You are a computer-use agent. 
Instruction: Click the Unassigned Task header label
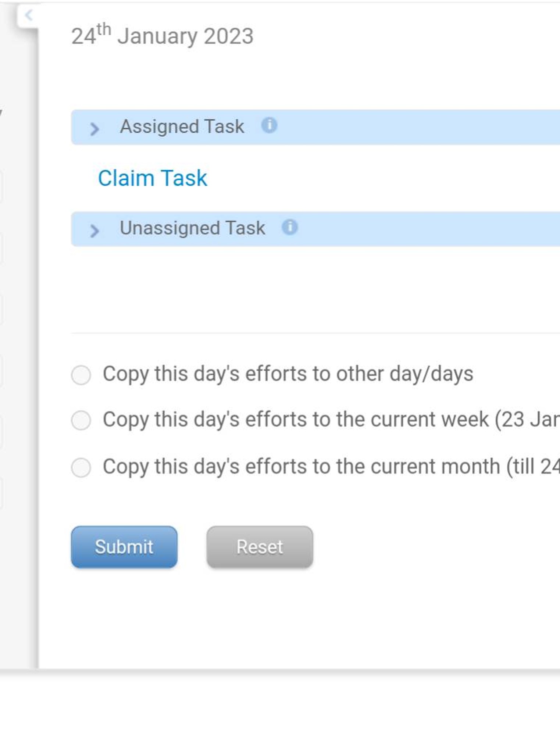point(193,228)
